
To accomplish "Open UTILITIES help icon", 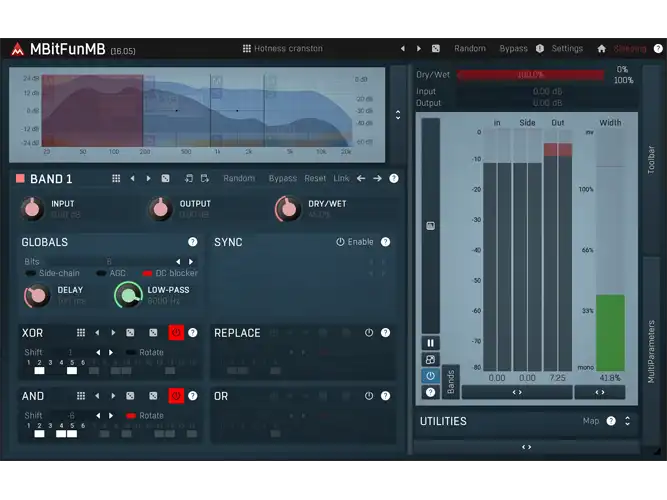I will tap(611, 421).
